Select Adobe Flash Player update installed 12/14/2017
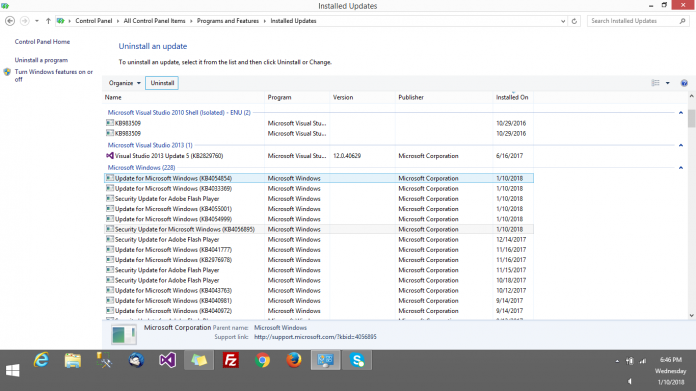This screenshot has height=391, width=696. click(319, 239)
